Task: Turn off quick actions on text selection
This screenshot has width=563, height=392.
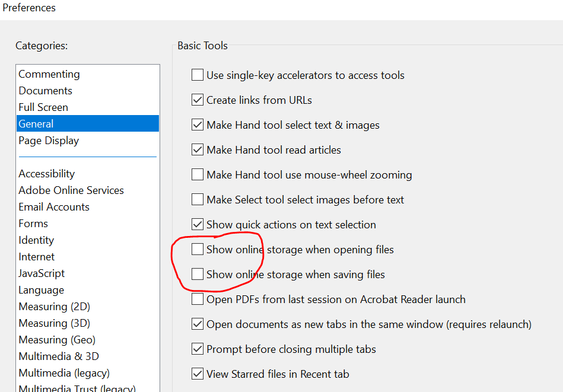Action: point(198,224)
